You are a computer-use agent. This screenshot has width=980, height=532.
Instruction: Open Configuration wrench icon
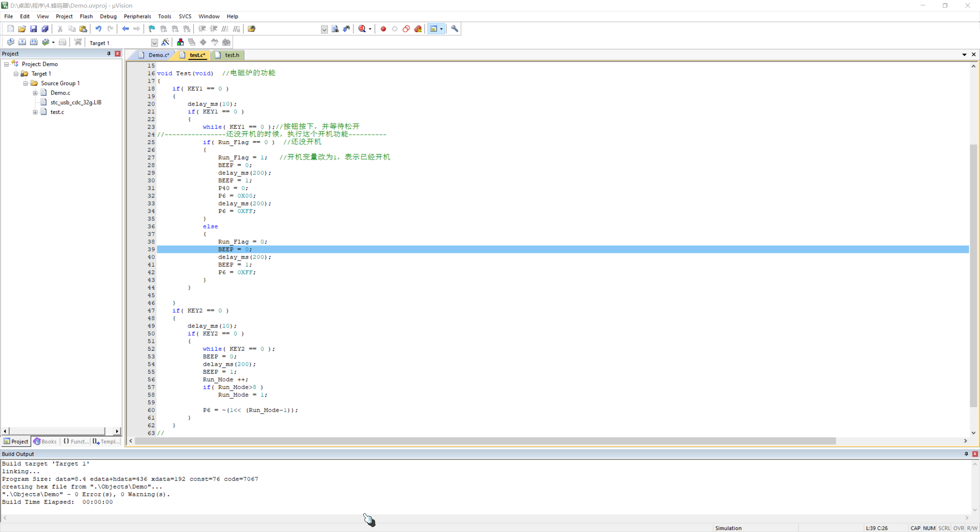point(454,29)
